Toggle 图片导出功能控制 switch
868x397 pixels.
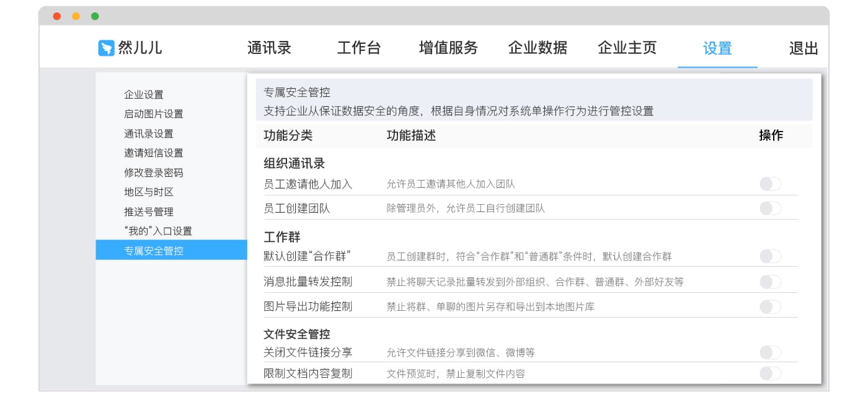pyautogui.click(x=770, y=306)
